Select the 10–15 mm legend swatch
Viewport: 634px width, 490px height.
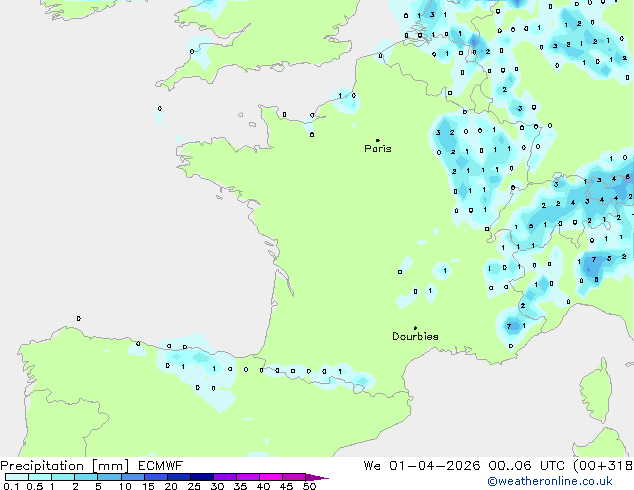tap(132, 477)
